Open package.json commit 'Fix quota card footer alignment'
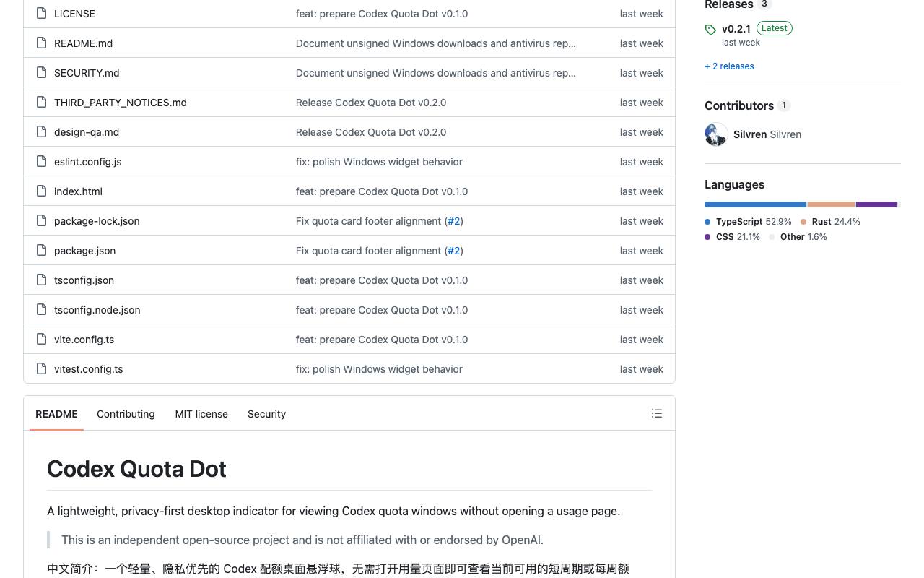This screenshot has height=578, width=924. 368,251
